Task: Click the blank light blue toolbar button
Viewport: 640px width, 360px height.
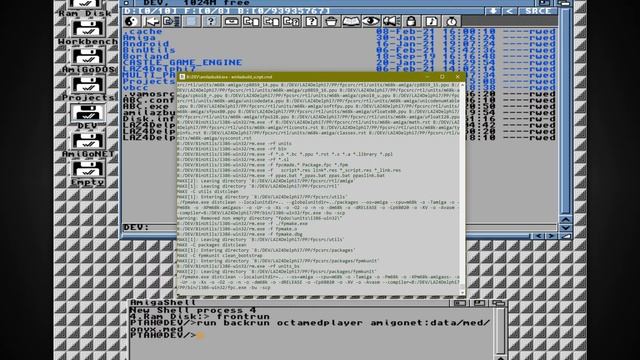Action: click(191, 21)
